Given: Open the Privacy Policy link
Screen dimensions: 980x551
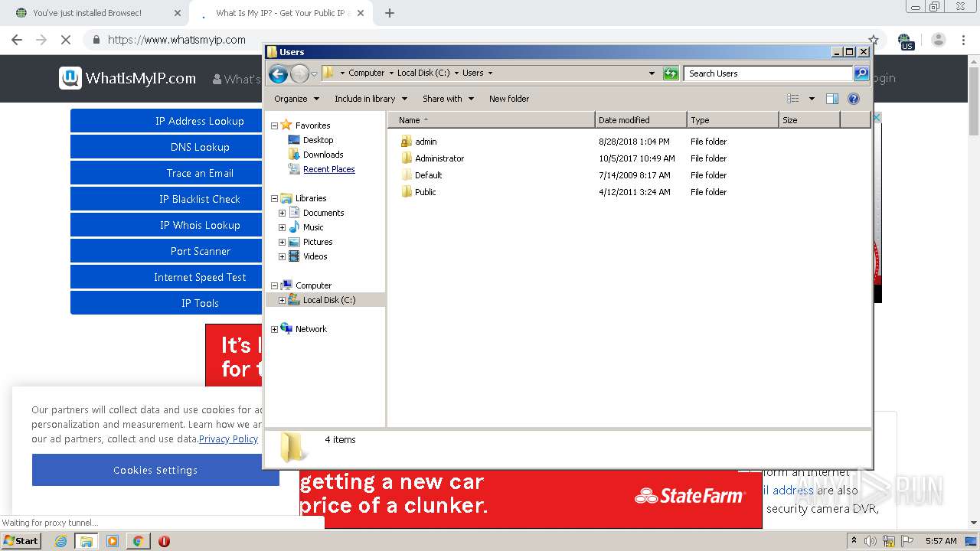Looking at the screenshot, I should tap(228, 439).
